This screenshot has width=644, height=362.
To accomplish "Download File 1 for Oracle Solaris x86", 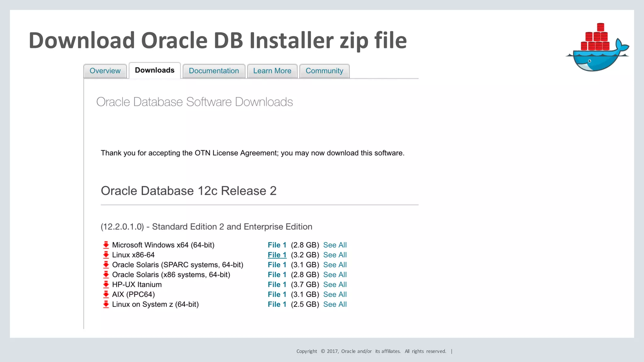I will (x=277, y=275).
